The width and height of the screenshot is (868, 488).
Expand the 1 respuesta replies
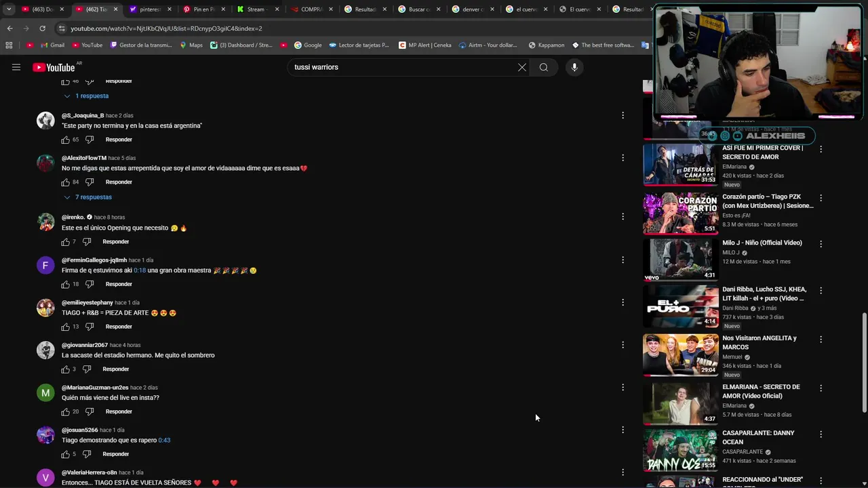point(86,96)
